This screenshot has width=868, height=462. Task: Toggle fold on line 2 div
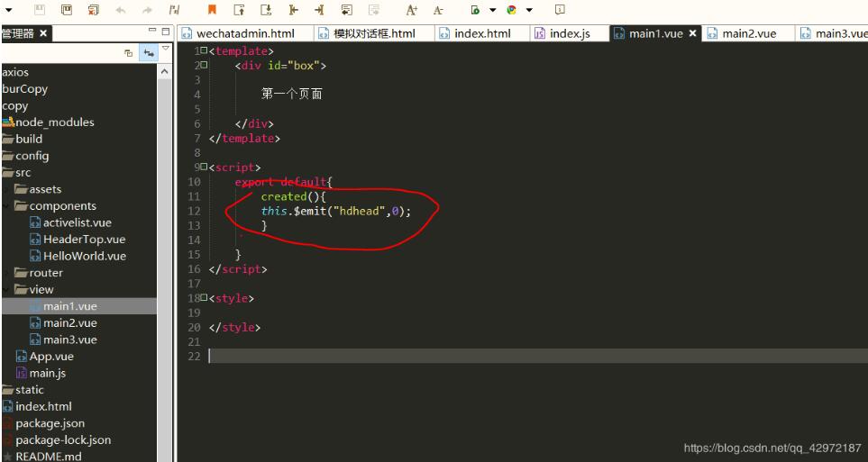[x=205, y=65]
